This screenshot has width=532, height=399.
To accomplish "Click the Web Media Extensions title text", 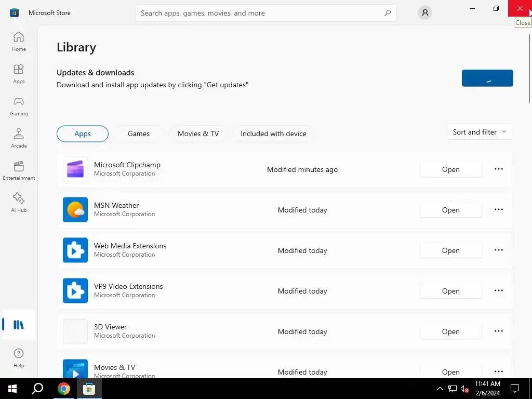I will pyautogui.click(x=130, y=246).
